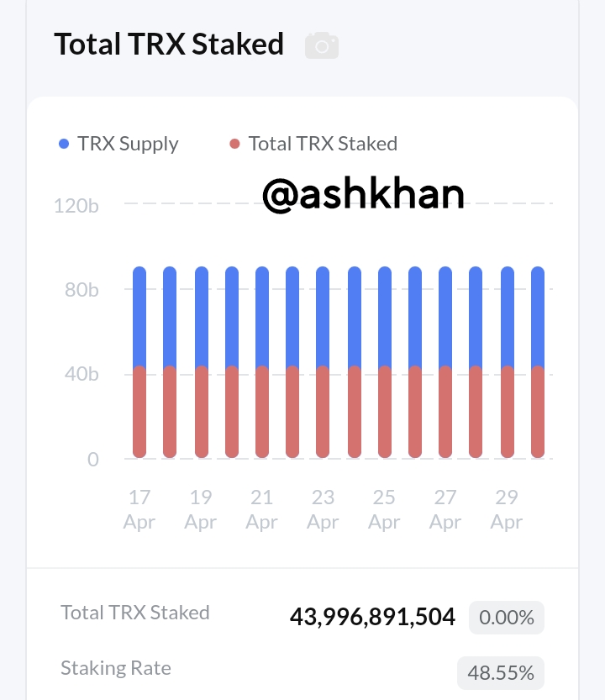
Task: Click the Total TRX Staked card heading
Action: tap(169, 44)
